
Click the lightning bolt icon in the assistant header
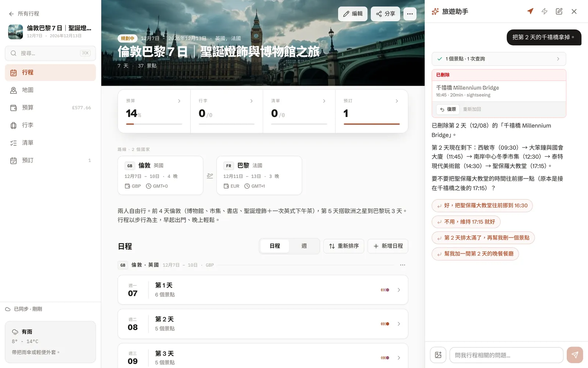point(545,11)
